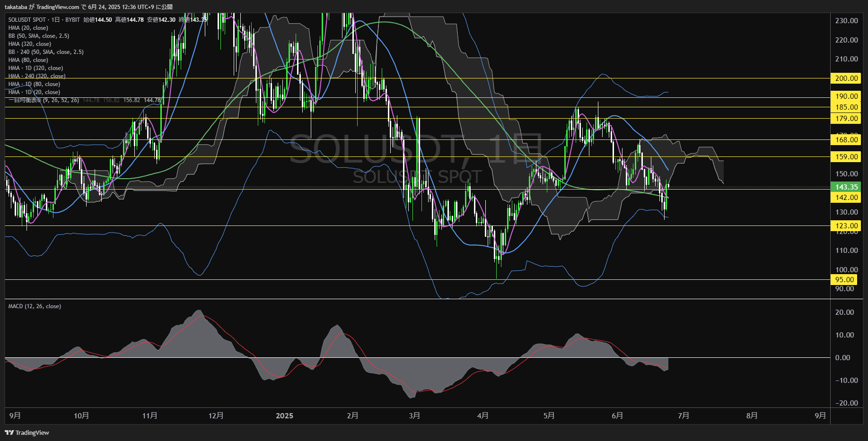Click the 10月 time axis label
This screenshot has height=441, width=868.
(x=81, y=415)
